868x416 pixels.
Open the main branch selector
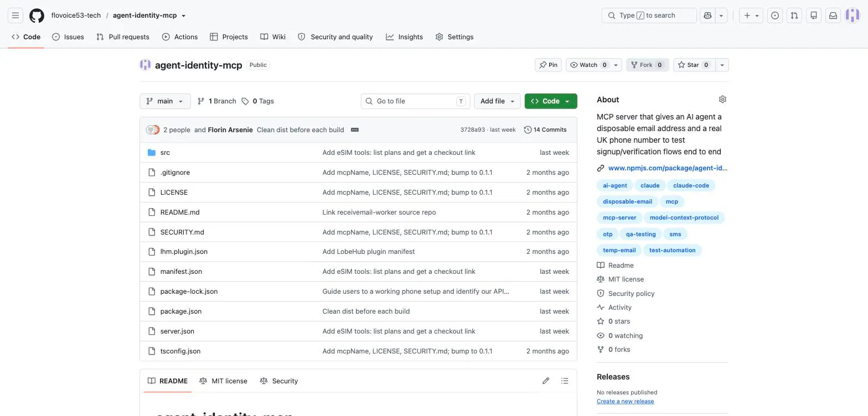165,101
